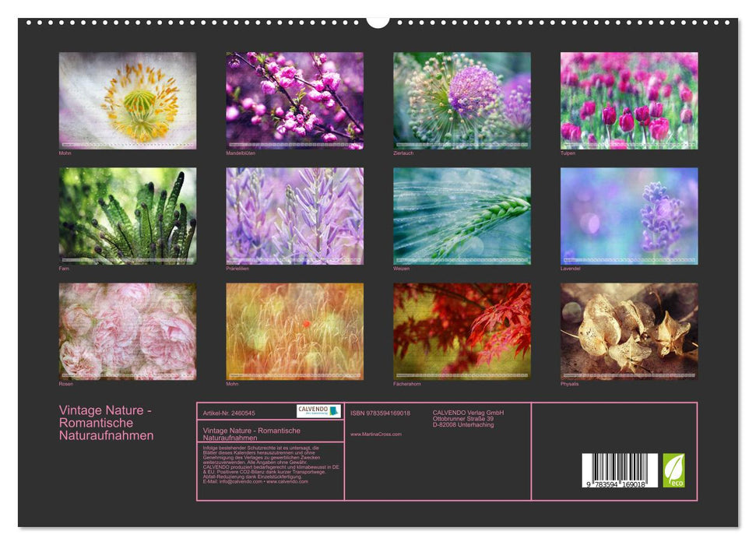Select the pale pink roses thumbnail
The image size is (756, 545).
coord(127,332)
